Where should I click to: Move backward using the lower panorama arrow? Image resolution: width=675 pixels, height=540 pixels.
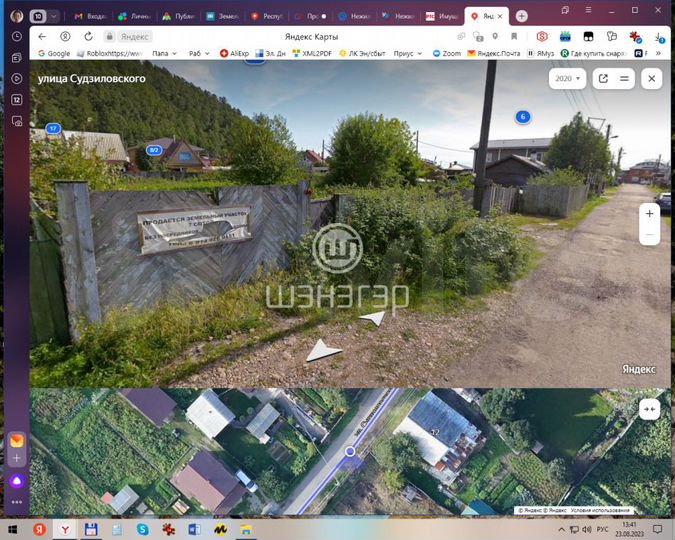pyautogui.click(x=324, y=350)
